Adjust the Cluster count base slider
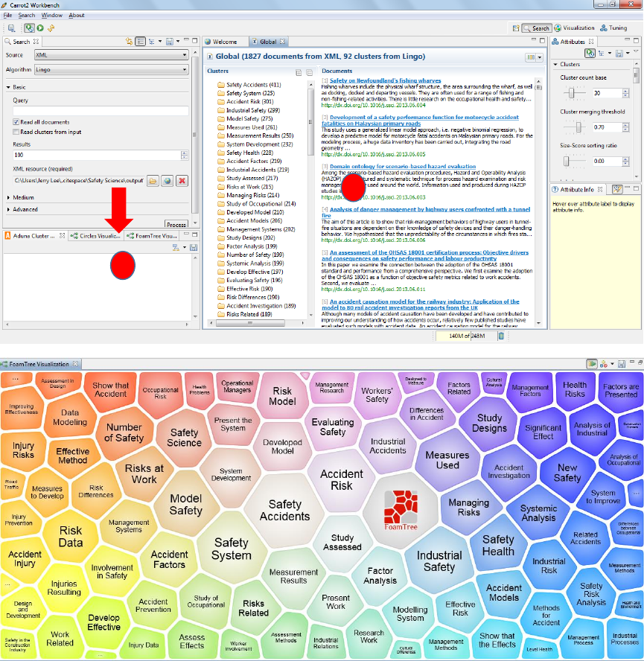The image size is (644, 661). (x=572, y=93)
